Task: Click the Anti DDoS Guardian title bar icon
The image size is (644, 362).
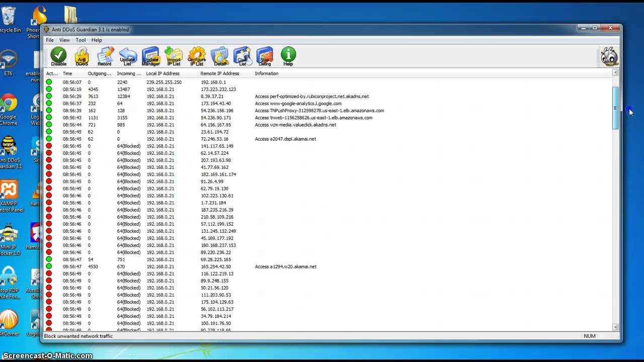Action: (47, 30)
